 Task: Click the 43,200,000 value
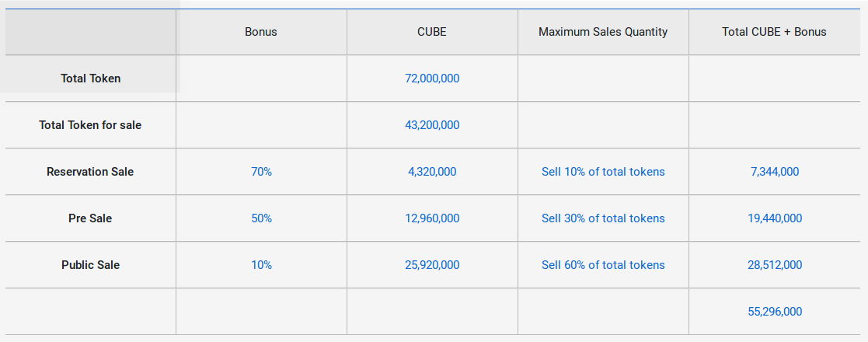click(432, 125)
